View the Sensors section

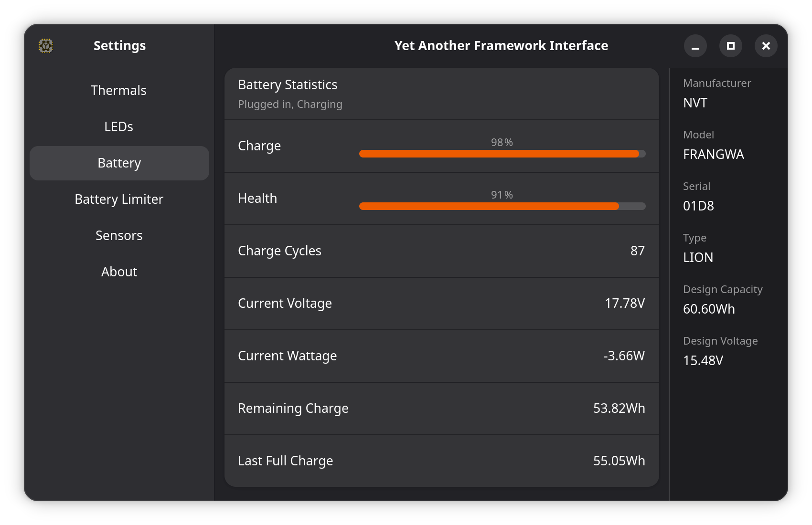[118, 235]
